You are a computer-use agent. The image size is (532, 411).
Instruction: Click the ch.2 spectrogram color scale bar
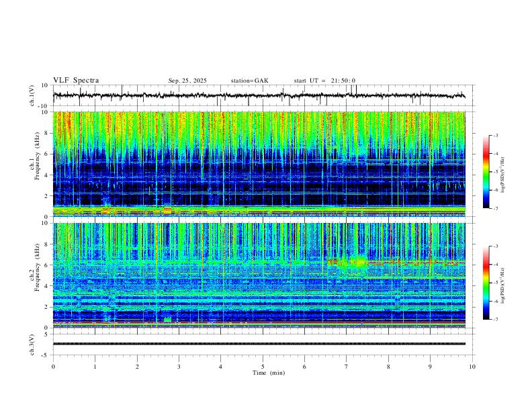[x=486, y=283]
